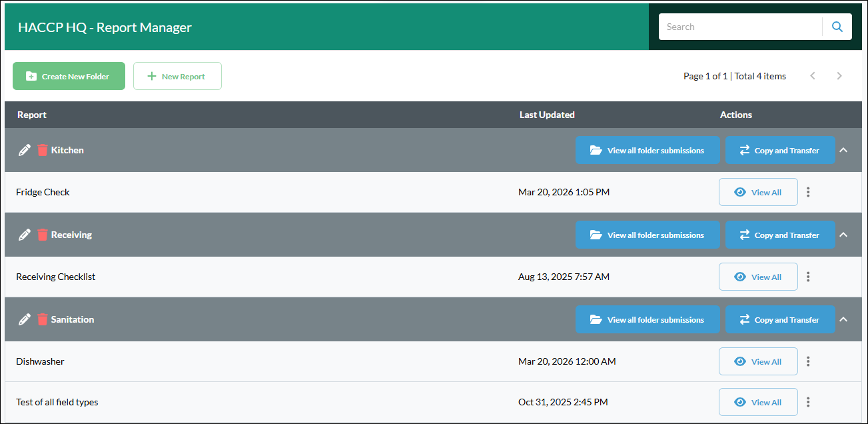
Task: Edit the Sanitation folder with pencil icon
Action: pos(25,319)
